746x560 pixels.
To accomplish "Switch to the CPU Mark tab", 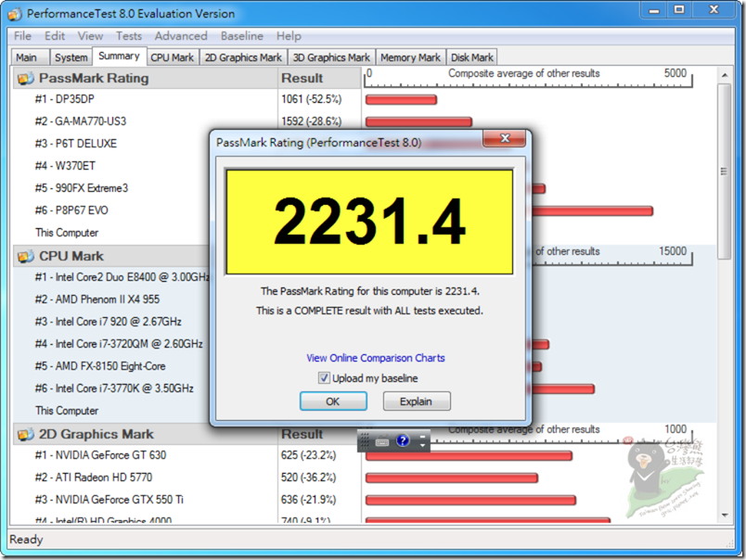I will click(173, 57).
